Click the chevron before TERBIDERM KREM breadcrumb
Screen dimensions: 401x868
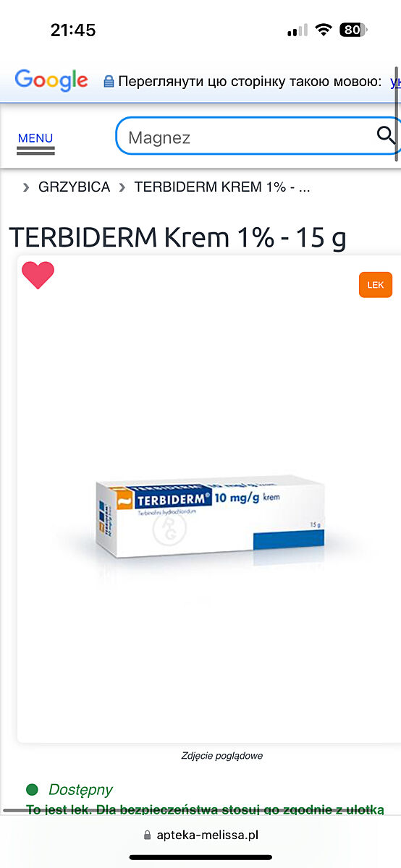(121, 187)
